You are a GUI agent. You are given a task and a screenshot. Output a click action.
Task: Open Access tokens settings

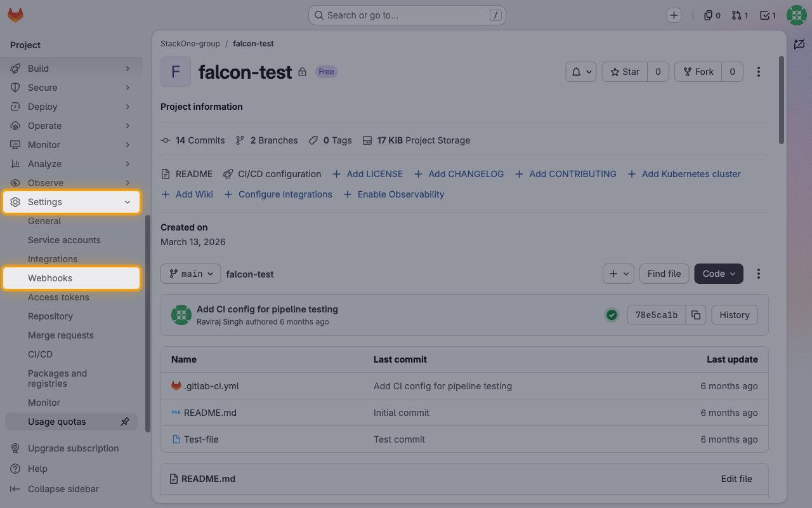coord(71,297)
